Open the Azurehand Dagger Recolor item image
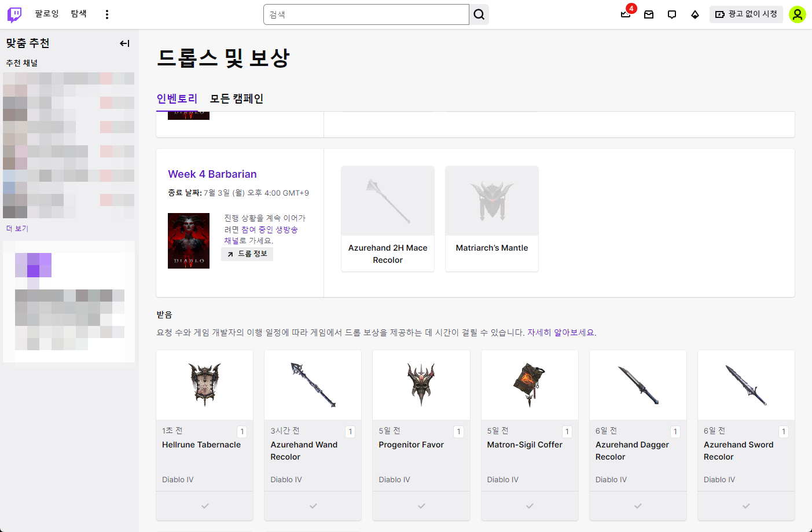 coord(638,385)
